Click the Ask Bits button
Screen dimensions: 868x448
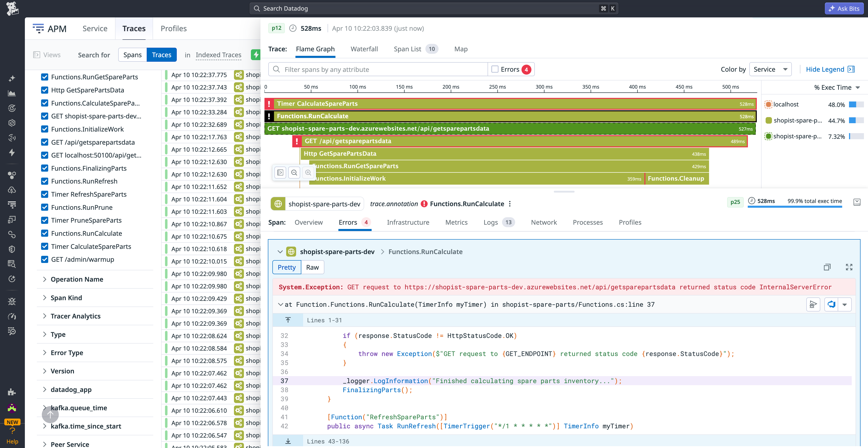[844, 8]
